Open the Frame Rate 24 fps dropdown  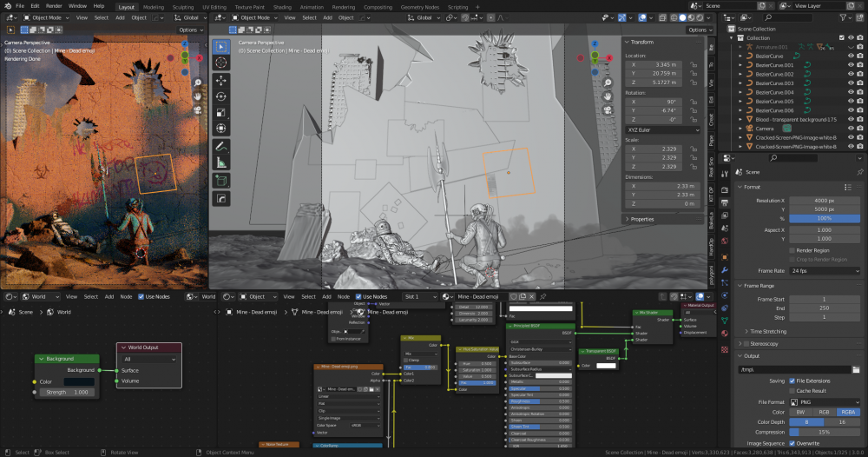point(825,271)
